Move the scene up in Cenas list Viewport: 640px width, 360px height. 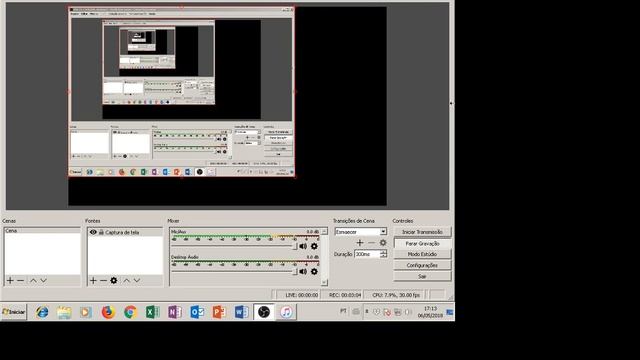pos(33,280)
